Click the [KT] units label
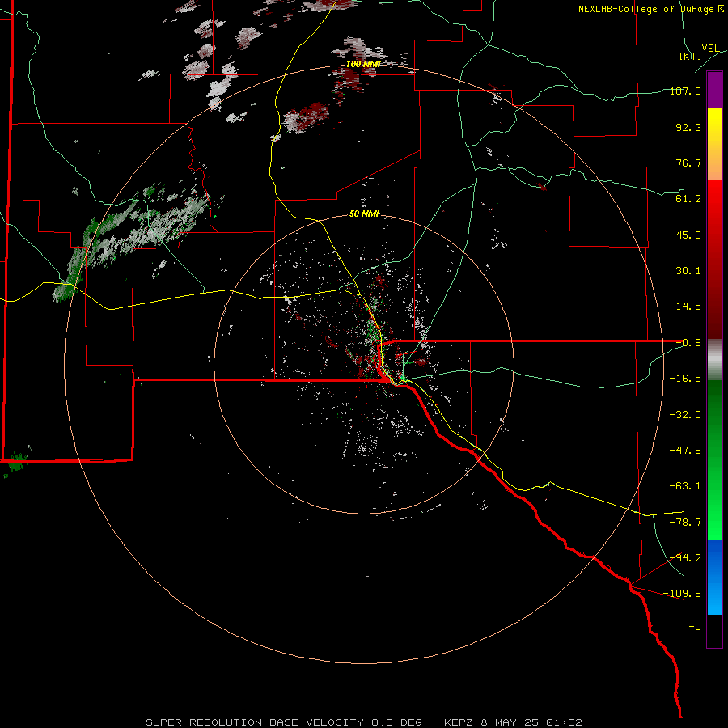This screenshot has height=728, width=728. click(690, 56)
